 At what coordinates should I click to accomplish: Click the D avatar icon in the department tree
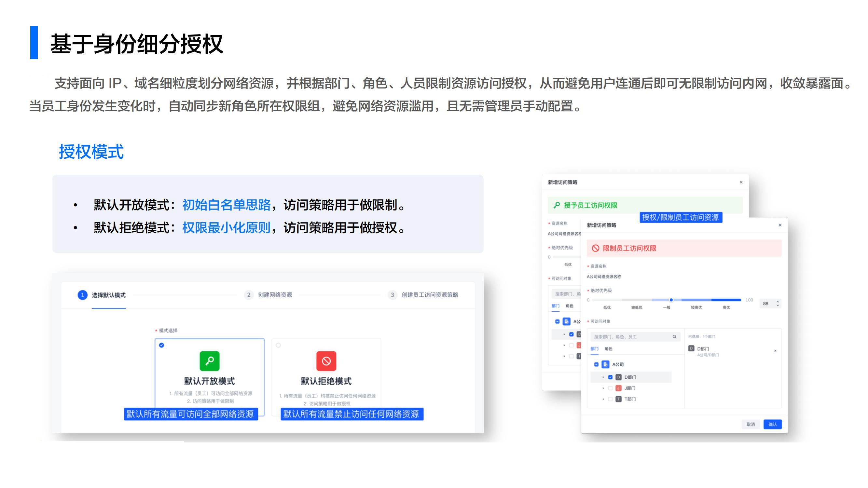pyautogui.click(x=619, y=377)
